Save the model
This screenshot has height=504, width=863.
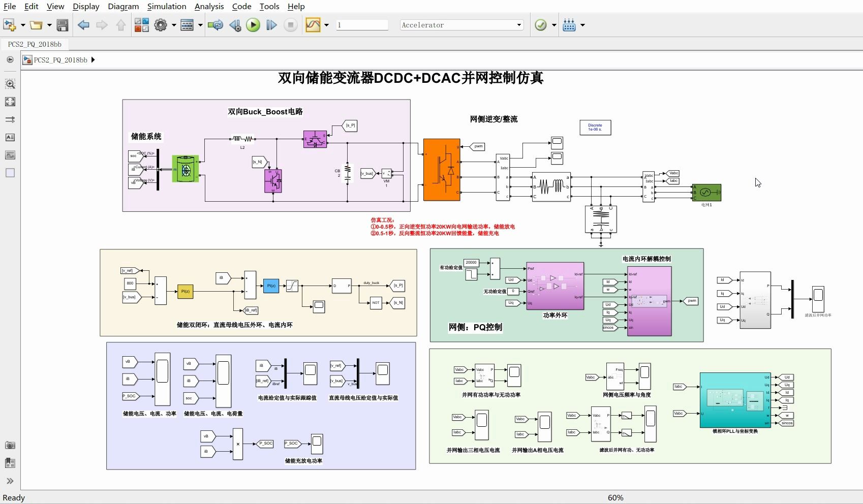tap(62, 24)
